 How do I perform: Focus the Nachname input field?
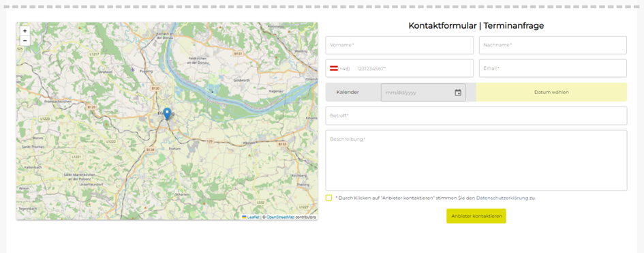tap(553, 45)
